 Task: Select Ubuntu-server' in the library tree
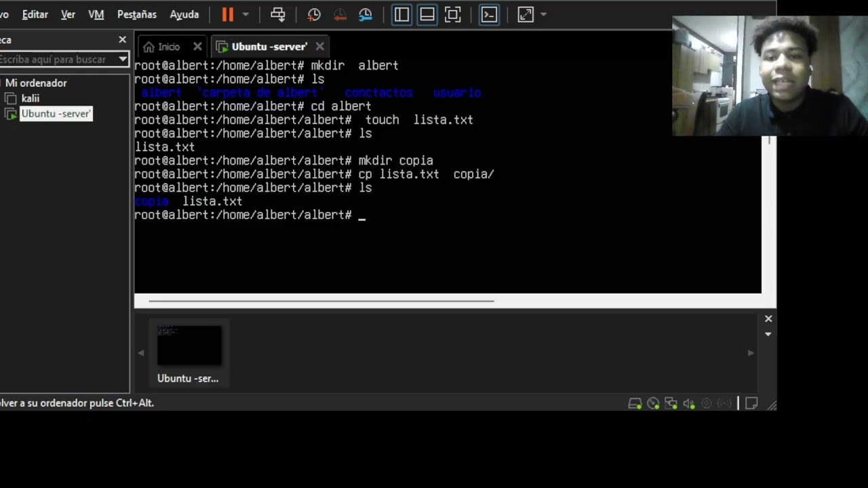tap(56, 114)
